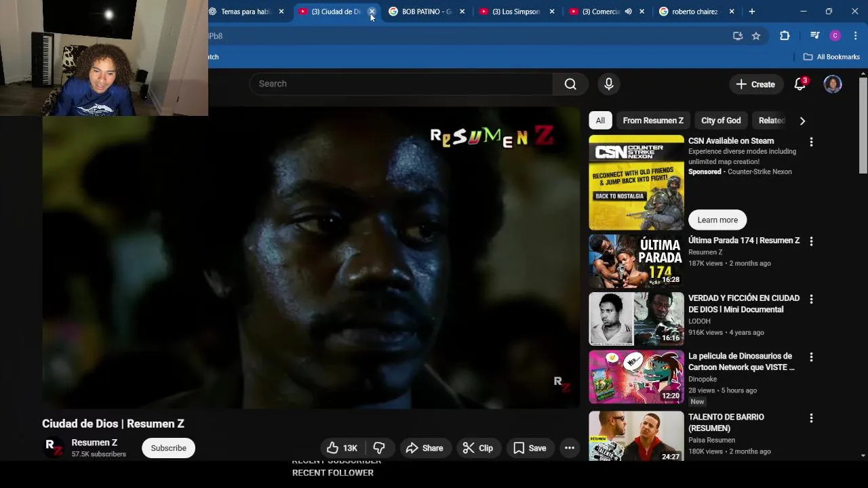The width and height of the screenshot is (868, 488).
Task: Click the video player to pause
Action: (x=311, y=258)
